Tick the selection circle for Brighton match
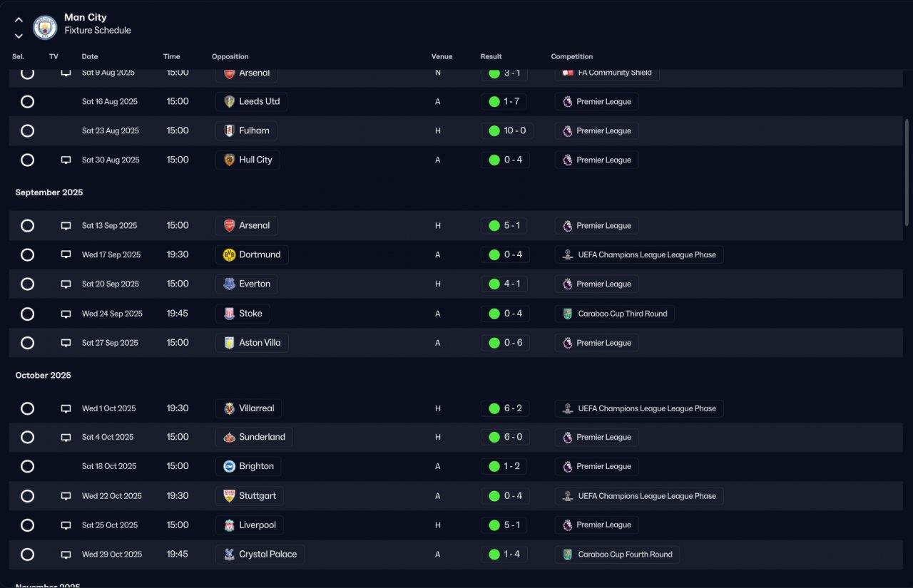 [27, 467]
